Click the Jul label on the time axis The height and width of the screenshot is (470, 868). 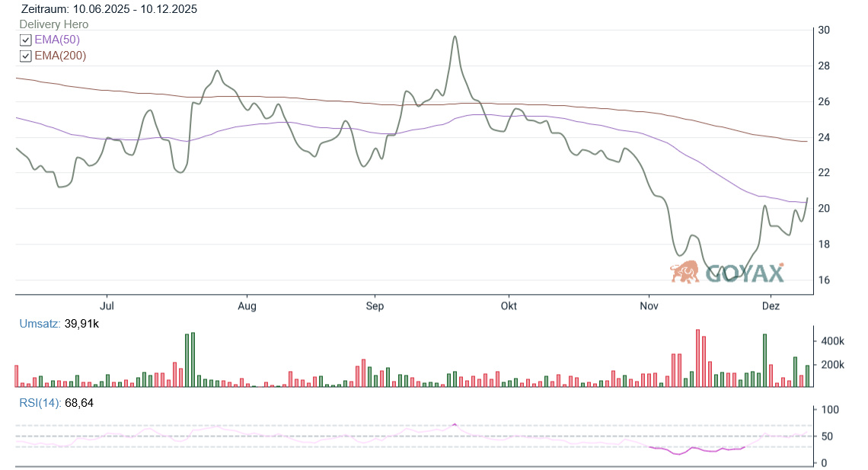107,306
